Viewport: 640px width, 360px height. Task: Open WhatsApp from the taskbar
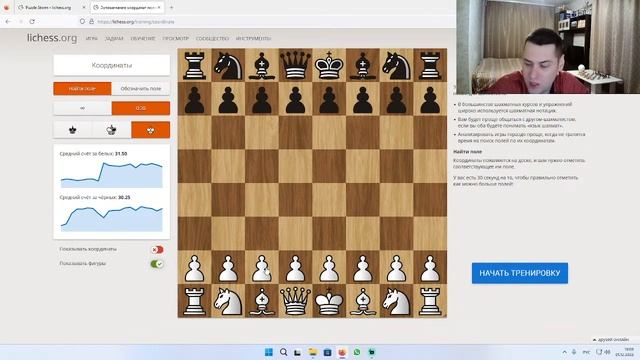point(357,352)
